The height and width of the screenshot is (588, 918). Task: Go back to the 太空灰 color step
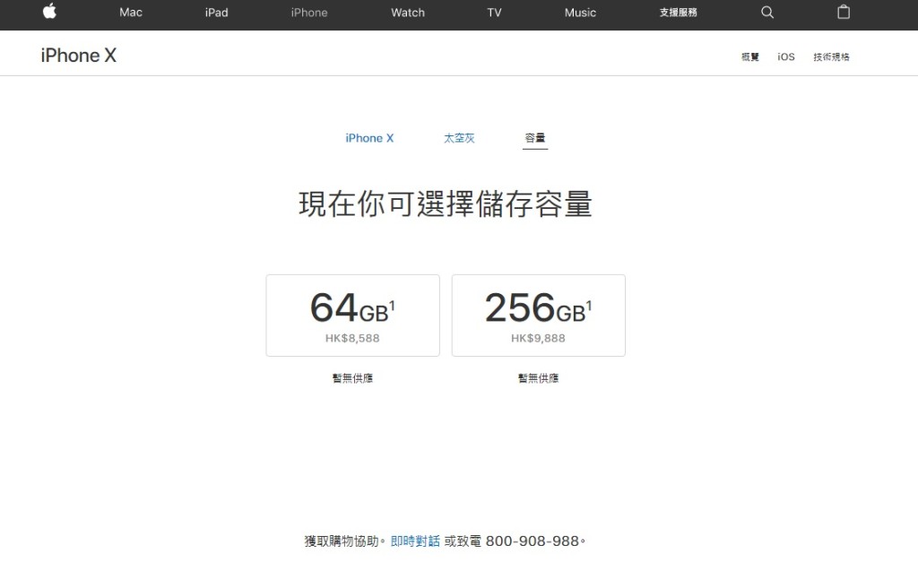[x=459, y=138]
